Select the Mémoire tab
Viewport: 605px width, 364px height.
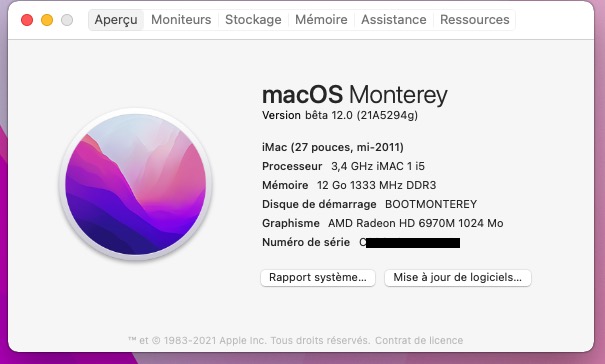[x=321, y=20]
